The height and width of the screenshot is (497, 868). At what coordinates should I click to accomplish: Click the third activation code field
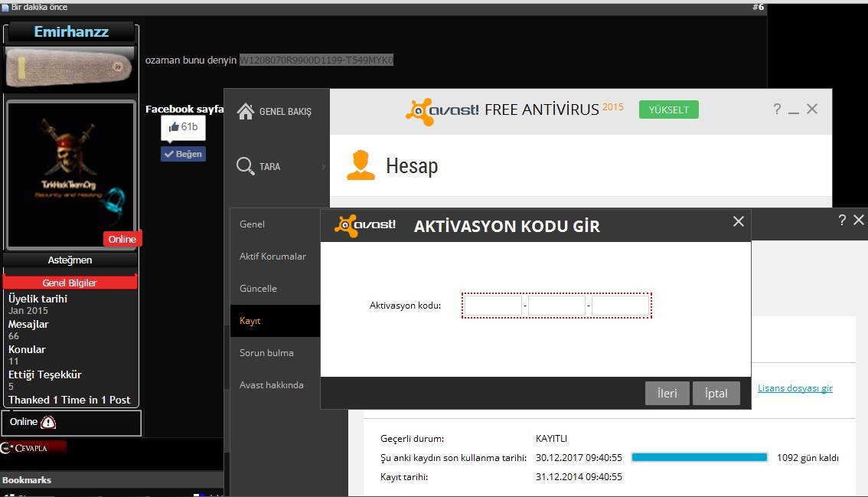[x=620, y=306]
